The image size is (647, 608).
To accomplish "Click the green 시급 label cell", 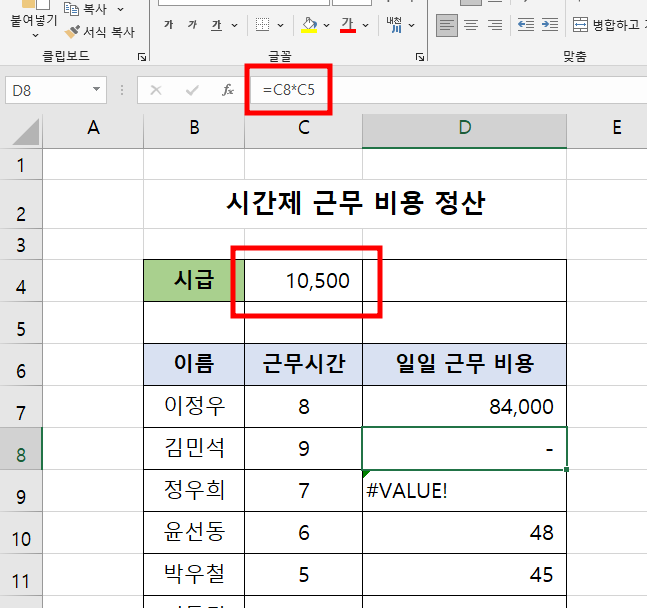I will coord(194,281).
